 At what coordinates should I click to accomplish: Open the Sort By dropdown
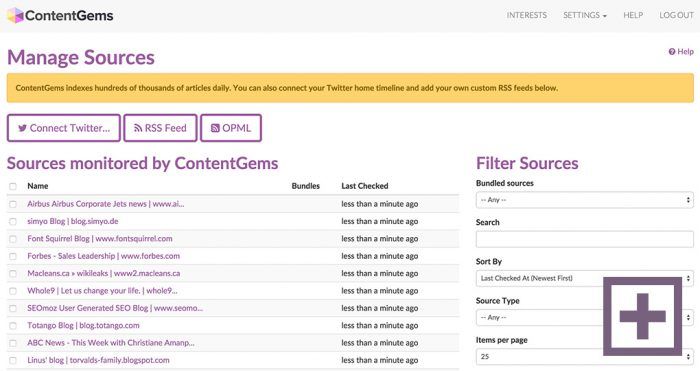(585, 278)
